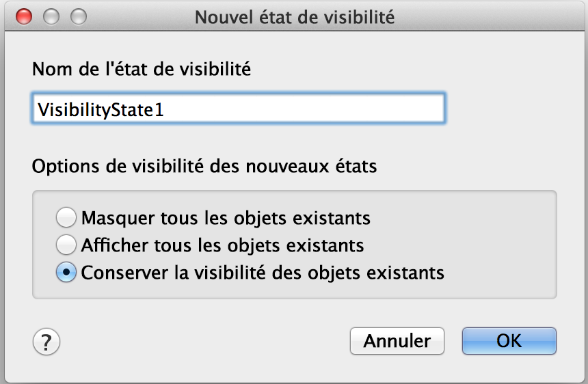Viewport: 588px width, 384px height.
Task: Click the 'Nom de l'état de visibilité' label
Action: [142, 69]
